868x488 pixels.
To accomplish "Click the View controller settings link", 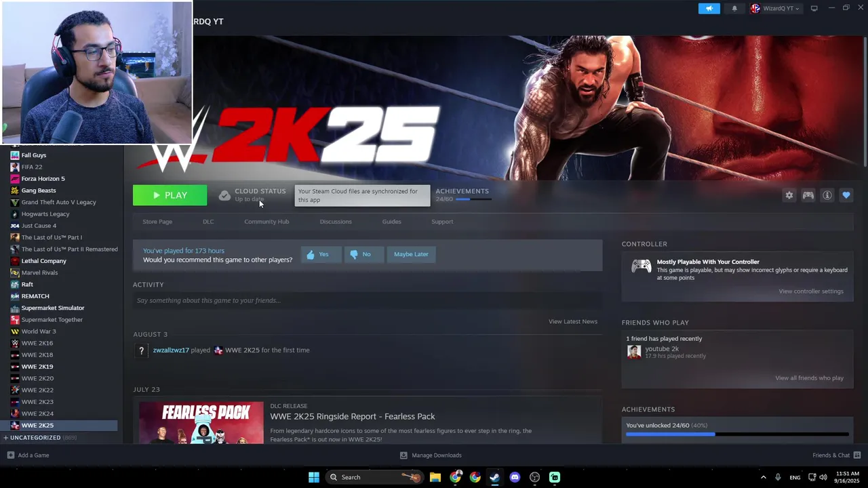I will click(811, 291).
